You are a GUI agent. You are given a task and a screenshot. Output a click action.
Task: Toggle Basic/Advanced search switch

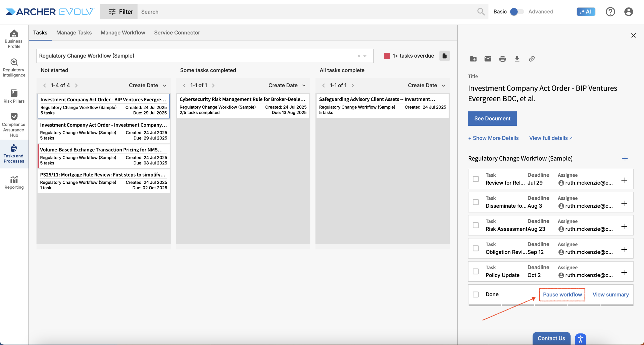(x=517, y=12)
